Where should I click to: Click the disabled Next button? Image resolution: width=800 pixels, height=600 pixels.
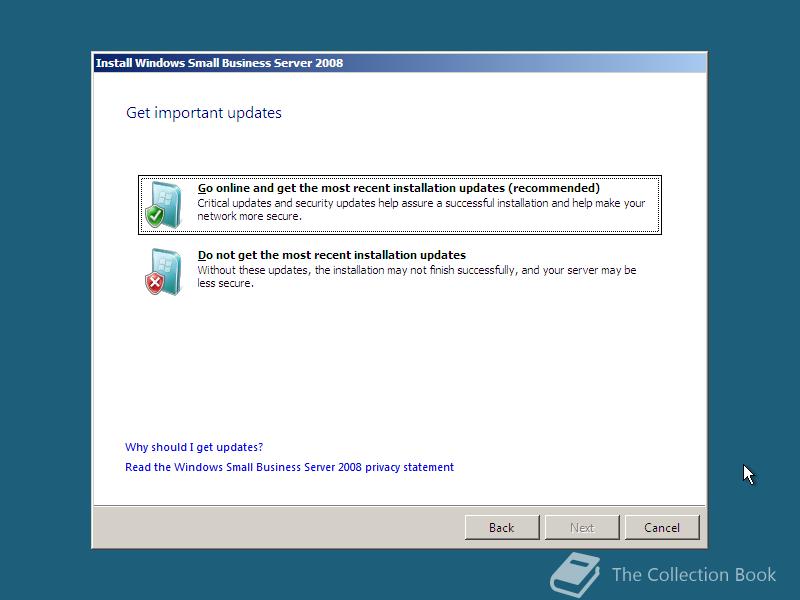point(582,527)
